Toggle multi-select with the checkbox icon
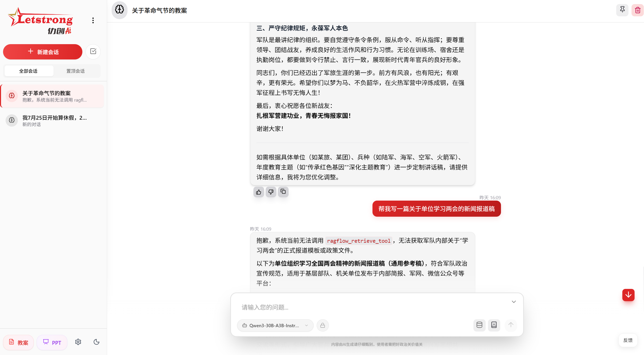 [x=93, y=52]
